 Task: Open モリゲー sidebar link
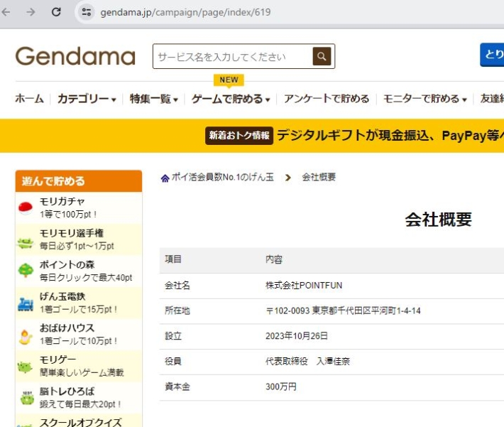[x=79, y=366]
